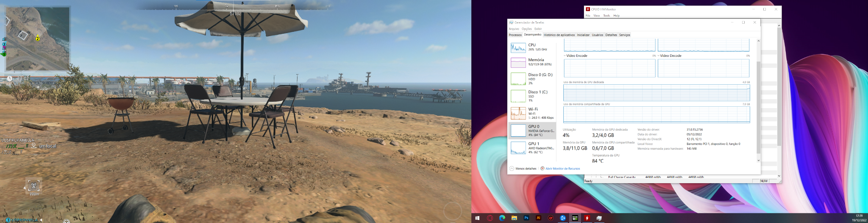Switch to HWMonitor red lightning taskbar icon

point(587,218)
